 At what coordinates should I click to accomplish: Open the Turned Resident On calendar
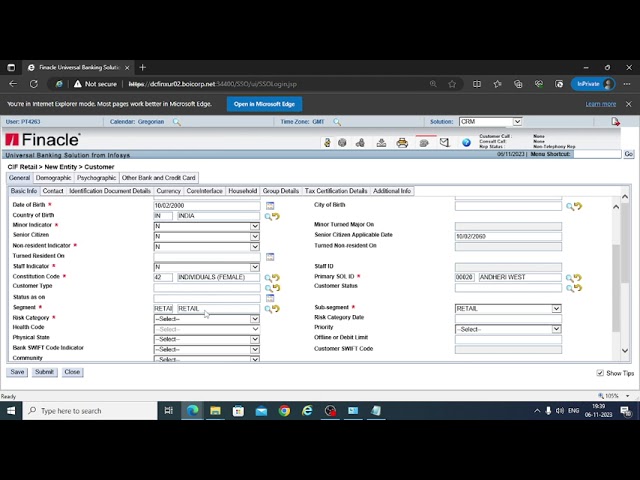point(270,257)
